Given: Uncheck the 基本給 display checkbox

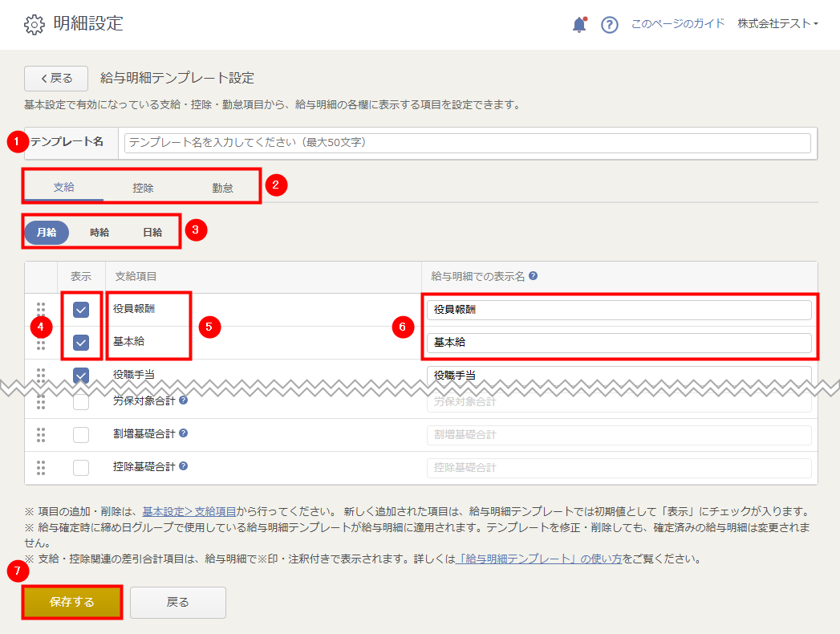Looking at the screenshot, I should tap(81, 343).
